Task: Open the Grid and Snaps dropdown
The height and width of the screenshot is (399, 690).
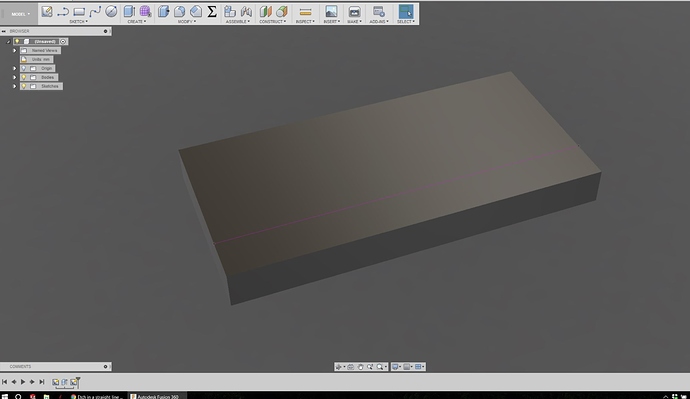Action: [x=407, y=366]
